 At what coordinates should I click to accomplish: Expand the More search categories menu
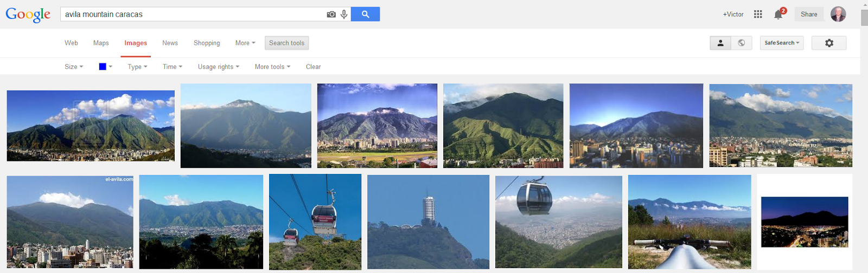point(245,43)
